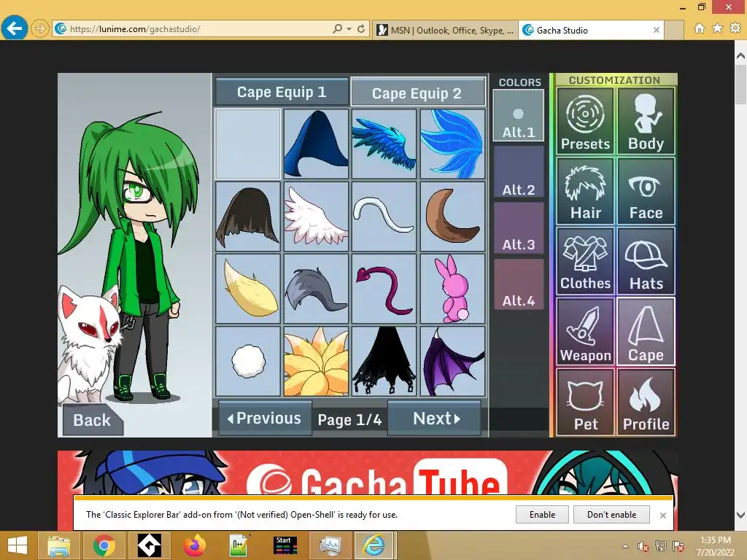Click the Back button under character

[92, 420]
